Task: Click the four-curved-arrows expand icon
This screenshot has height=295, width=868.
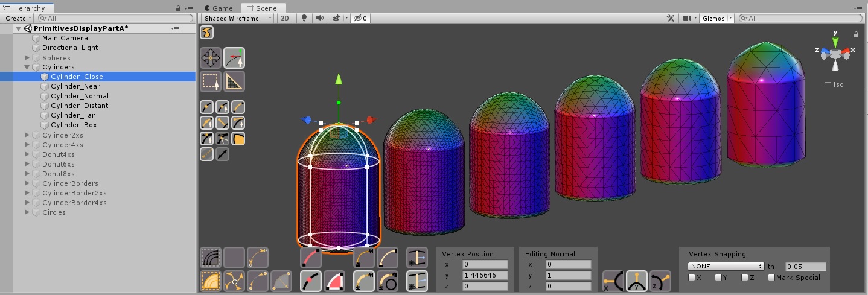Action: pyautogui.click(x=234, y=281)
